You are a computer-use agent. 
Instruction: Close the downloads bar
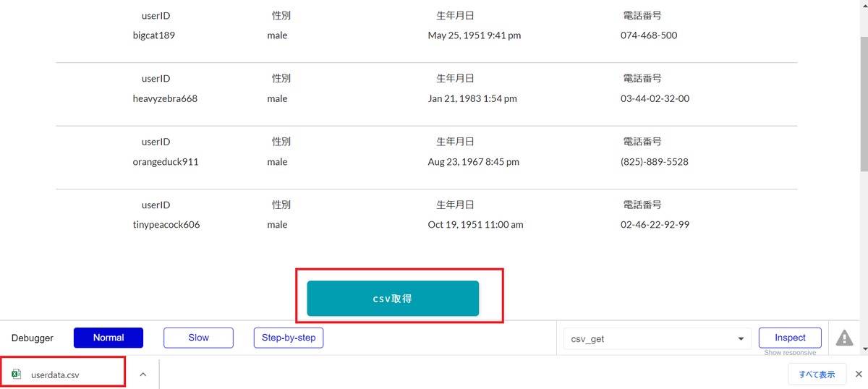pyautogui.click(x=859, y=375)
